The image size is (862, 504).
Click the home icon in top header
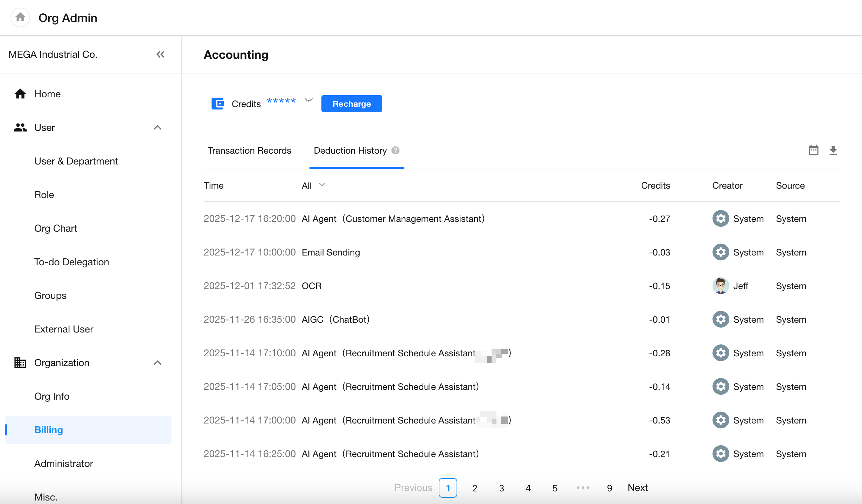coord(20,17)
